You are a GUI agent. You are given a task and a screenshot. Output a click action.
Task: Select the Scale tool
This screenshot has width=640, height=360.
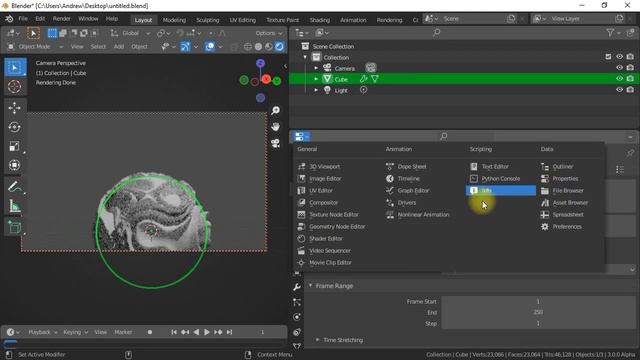(x=15, y=146)
